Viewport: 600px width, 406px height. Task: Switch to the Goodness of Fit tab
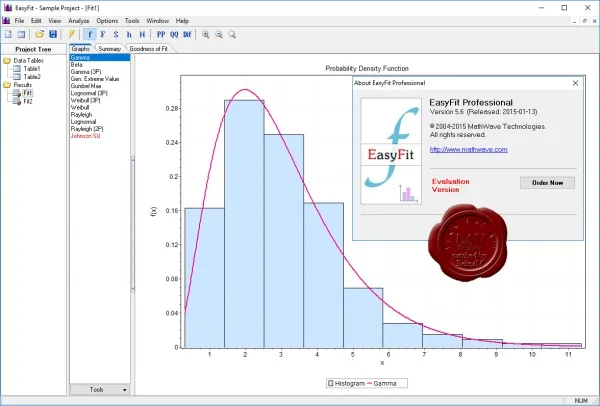pos(148,49)
